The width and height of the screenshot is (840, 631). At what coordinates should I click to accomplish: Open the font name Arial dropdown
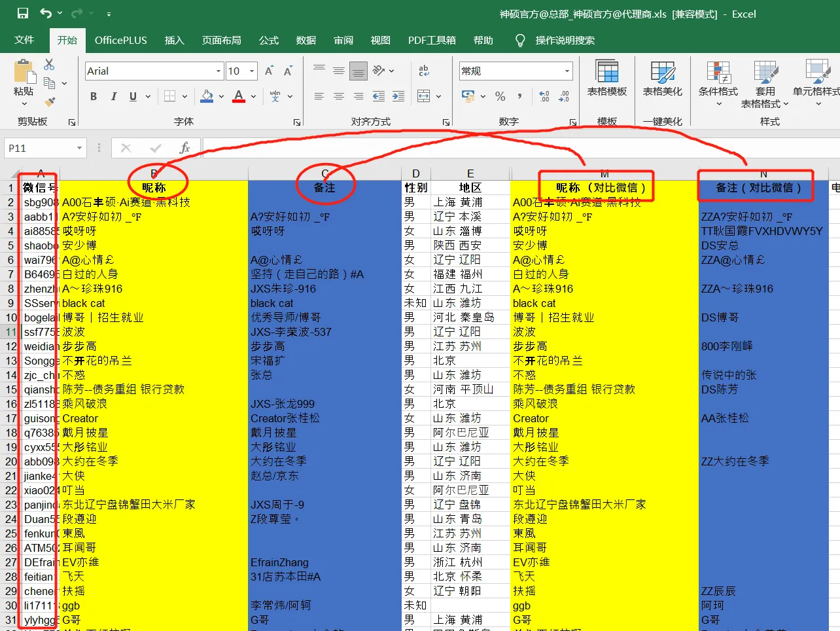(x=219, y=71)
